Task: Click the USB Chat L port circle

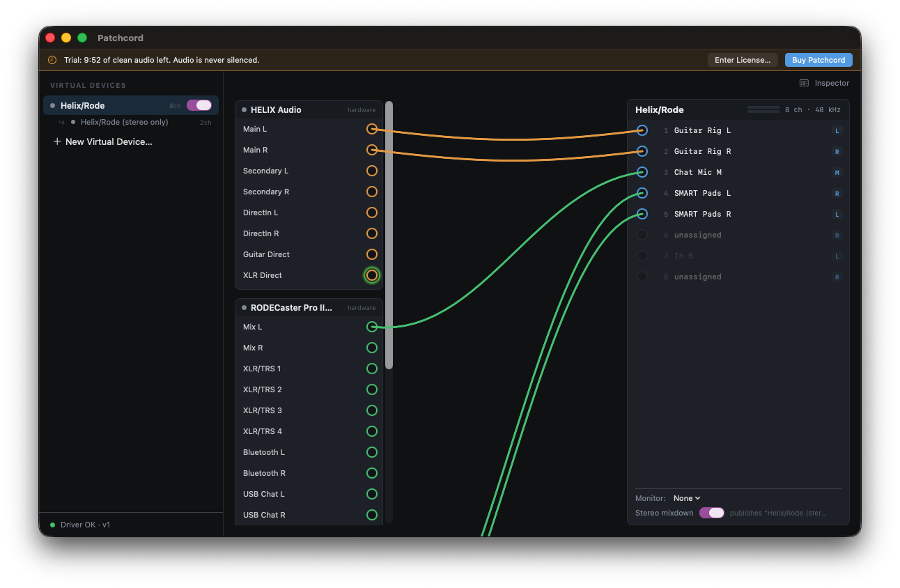Action: pos(372,494)
